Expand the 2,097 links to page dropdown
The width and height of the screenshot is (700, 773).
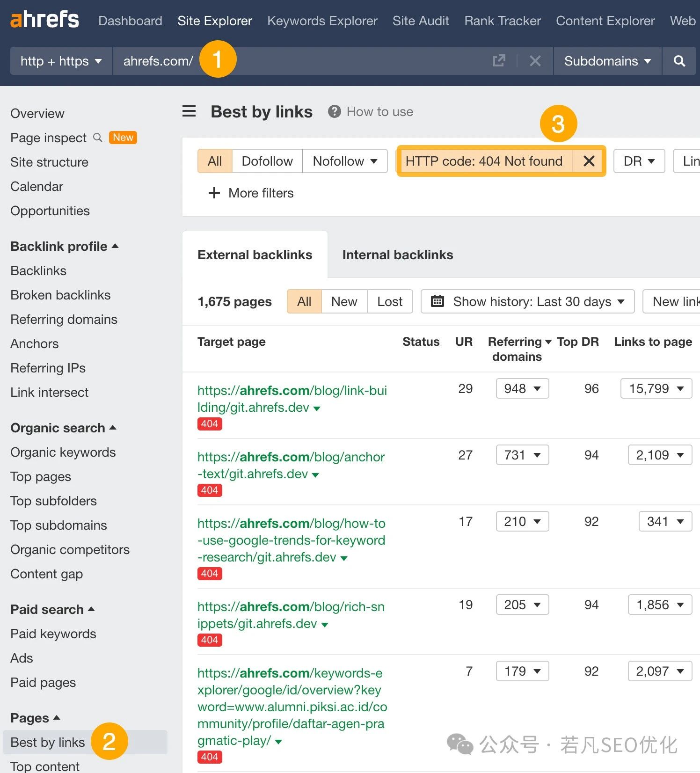pos(660,671)
